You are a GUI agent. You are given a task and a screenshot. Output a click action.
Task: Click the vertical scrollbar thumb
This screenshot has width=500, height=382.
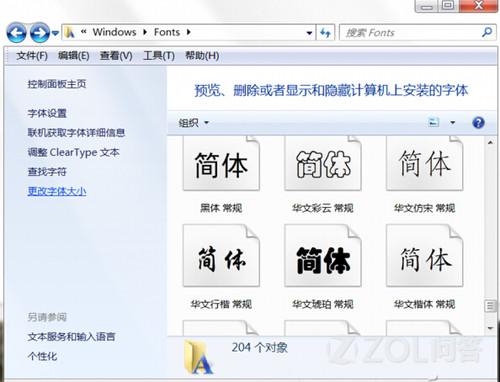(x=490, y=306)
